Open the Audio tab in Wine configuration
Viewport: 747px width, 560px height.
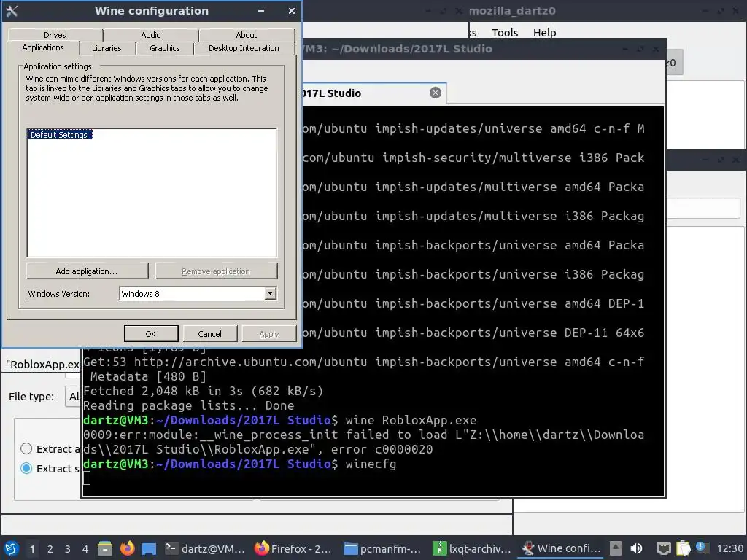pyautogui.click(x=150, y=35)
